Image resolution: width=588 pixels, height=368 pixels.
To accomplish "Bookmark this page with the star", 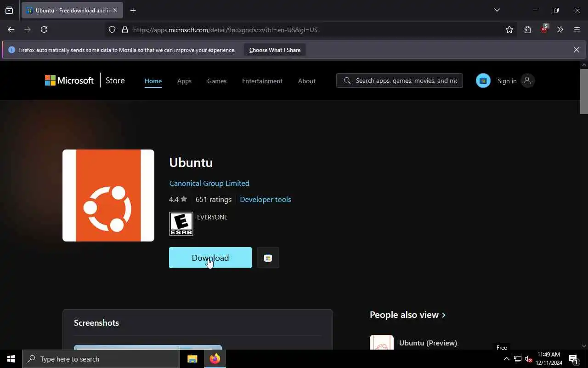I will coord(509,29).
